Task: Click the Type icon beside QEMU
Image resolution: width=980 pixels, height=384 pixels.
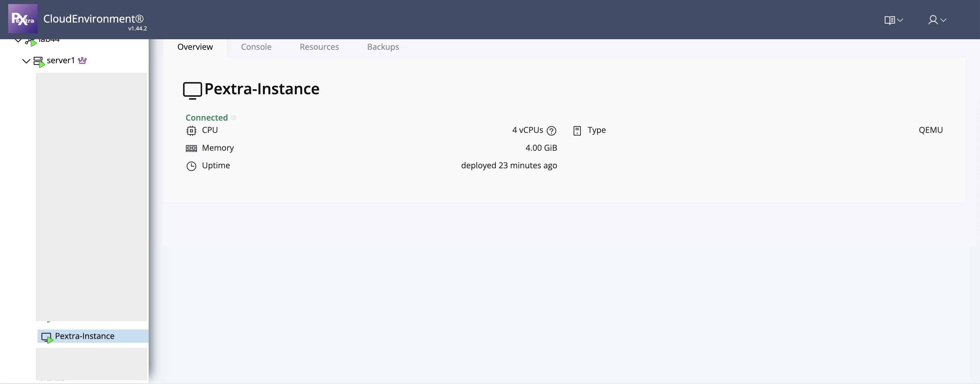Action: [x=578, y=130]
